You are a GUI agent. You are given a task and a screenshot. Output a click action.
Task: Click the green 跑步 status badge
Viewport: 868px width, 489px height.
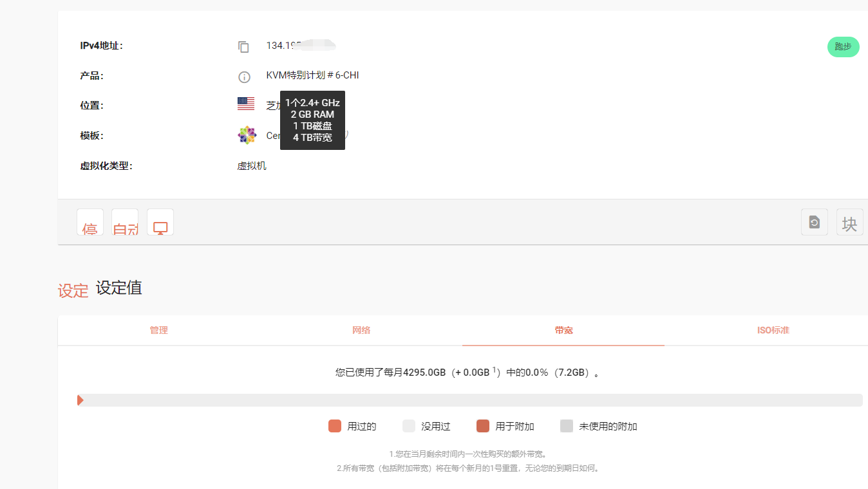[x=843, y=47]
